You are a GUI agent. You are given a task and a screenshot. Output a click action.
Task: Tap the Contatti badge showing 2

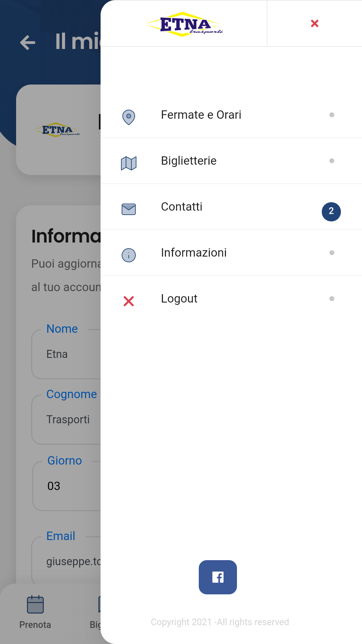coord(331,212)
